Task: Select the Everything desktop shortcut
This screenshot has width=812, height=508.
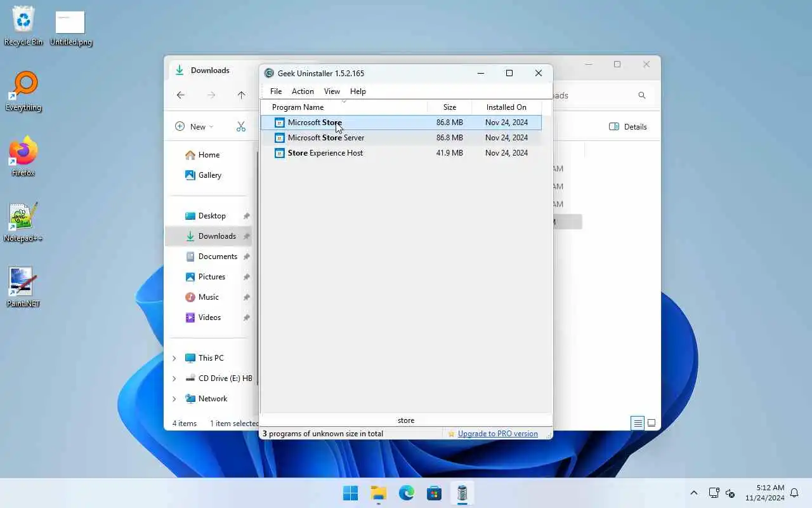Action: tap(23, 91)
